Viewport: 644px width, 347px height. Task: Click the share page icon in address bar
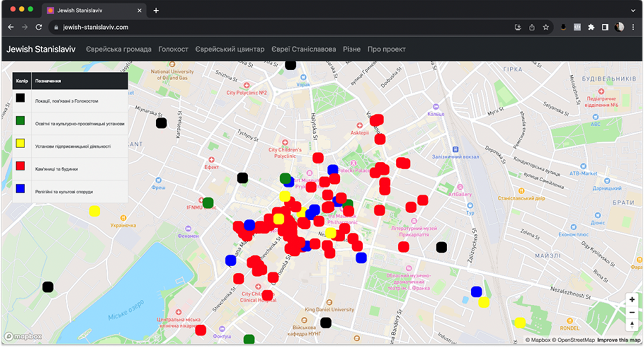(x=532, y=27)
